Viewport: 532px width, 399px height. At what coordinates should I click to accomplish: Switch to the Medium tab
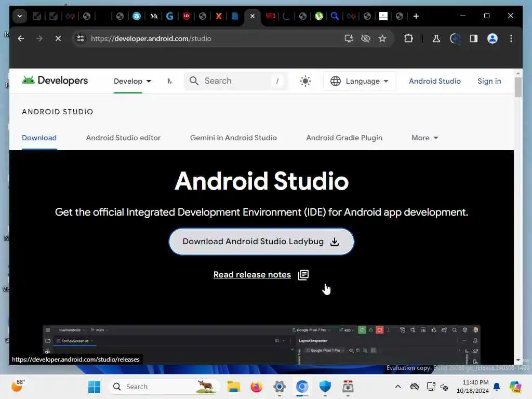154,16
